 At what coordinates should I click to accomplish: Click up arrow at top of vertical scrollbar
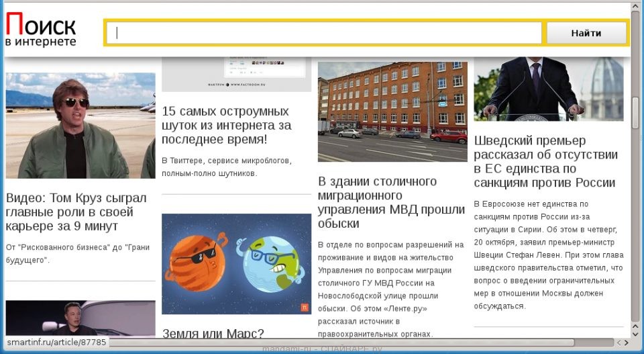[x=635, y=7]
